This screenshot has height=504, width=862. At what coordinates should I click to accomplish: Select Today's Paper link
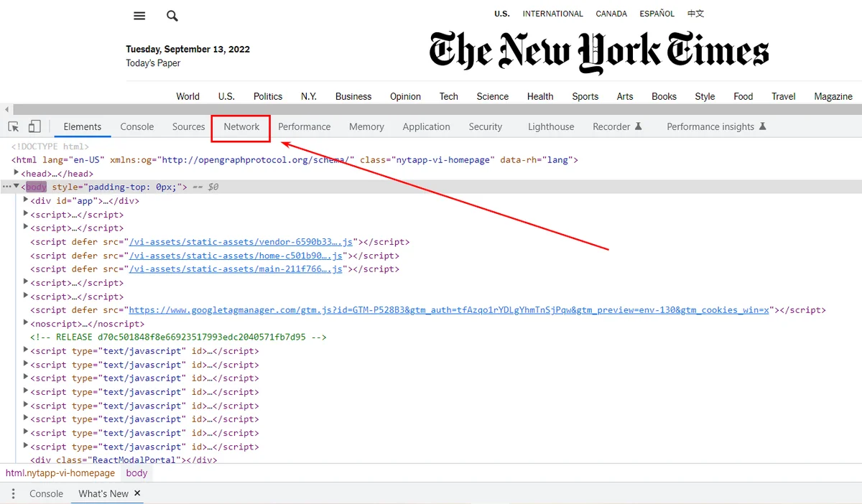pyautogui.click(x=153, y=63)
